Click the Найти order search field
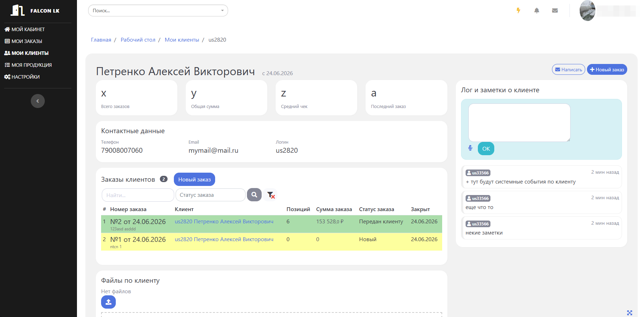 pos(138,195)
